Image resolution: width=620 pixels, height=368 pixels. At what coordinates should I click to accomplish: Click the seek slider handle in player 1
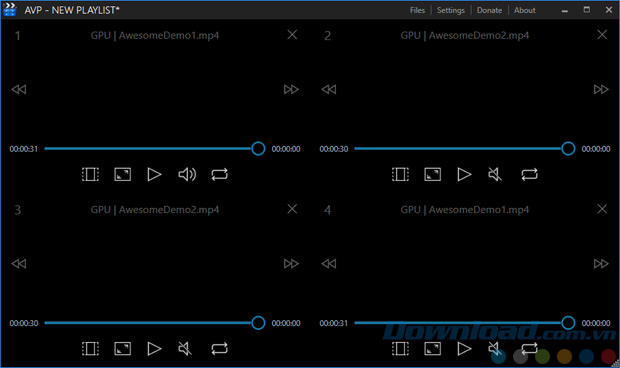(x=258, y=149)
